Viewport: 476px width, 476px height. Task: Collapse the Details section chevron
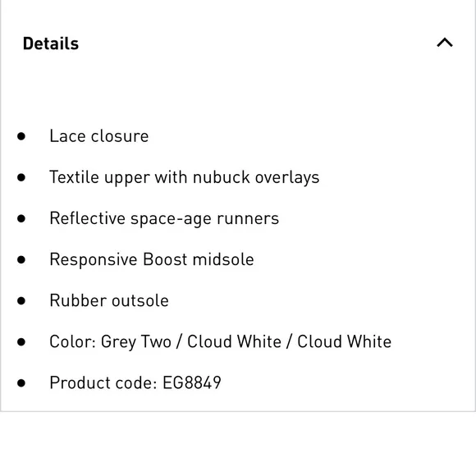(445, 43)
